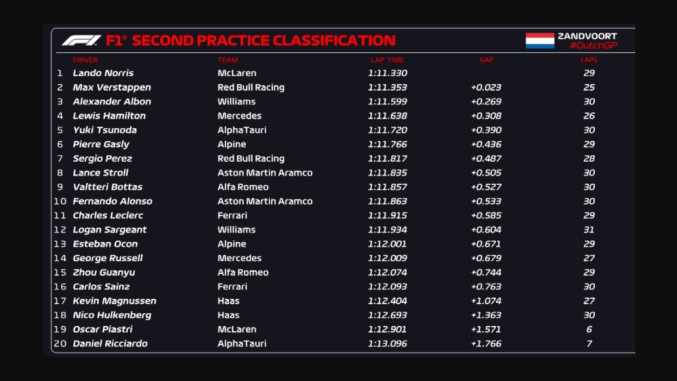Click the TEAM column header
This screenshot has width=677, height=381.
228,60
